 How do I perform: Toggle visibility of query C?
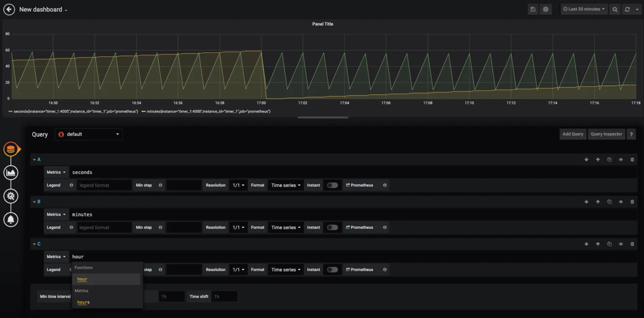click(621, 244)
